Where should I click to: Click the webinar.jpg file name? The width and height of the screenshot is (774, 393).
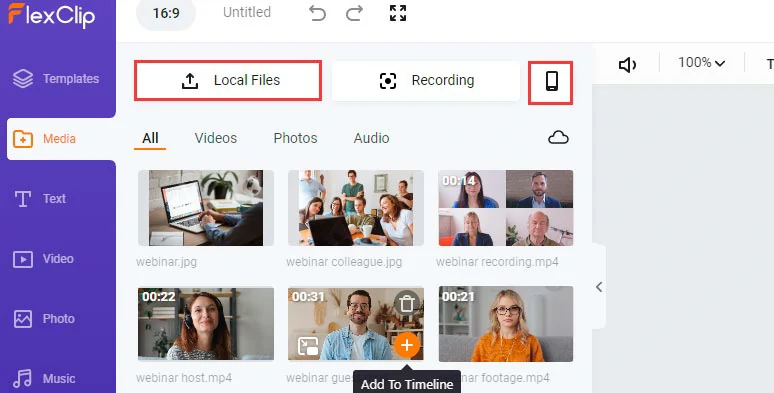click(166, 262)
